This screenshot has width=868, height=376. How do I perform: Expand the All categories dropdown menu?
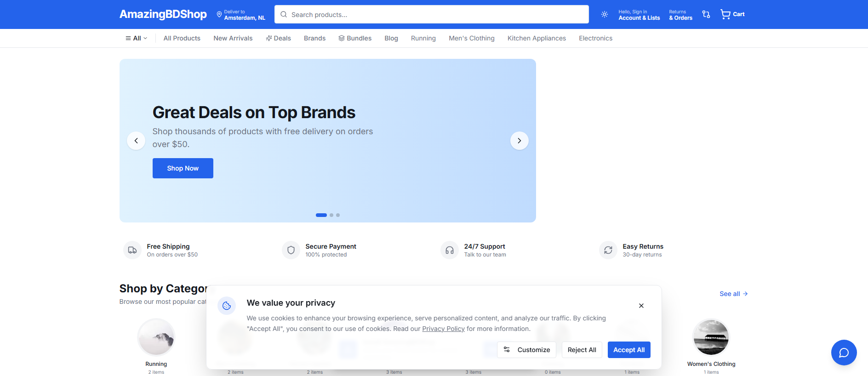[x=137, y=38]
